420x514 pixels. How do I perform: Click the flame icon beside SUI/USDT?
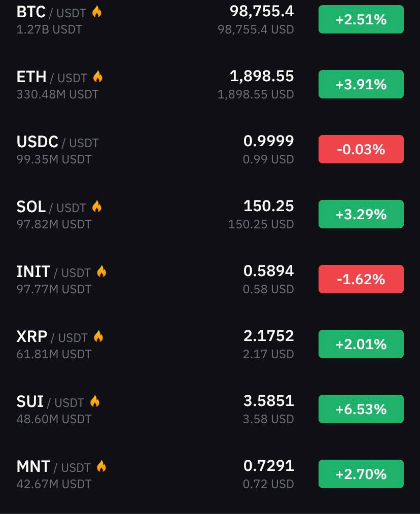pyautogui.click(x=95, y=401)
